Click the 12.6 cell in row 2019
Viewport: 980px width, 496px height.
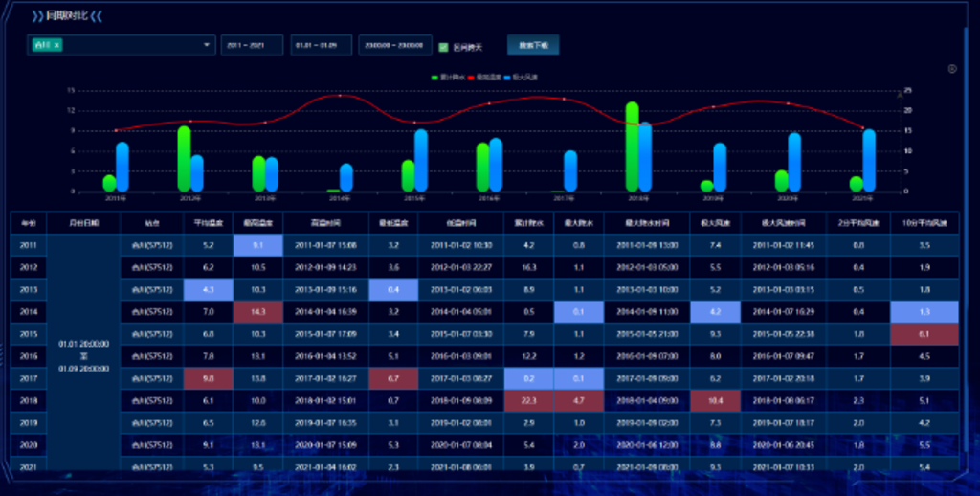[258, 423]
